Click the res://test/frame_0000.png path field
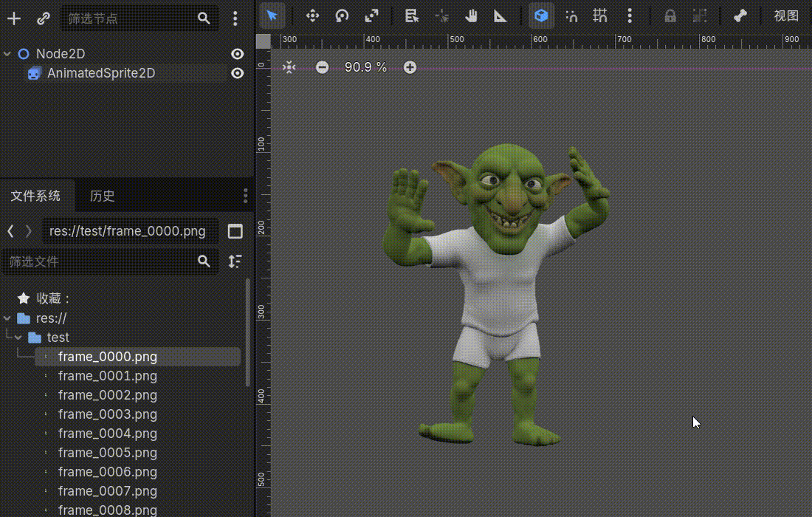This screenshot has width=812, height=517. pos(129,231)
